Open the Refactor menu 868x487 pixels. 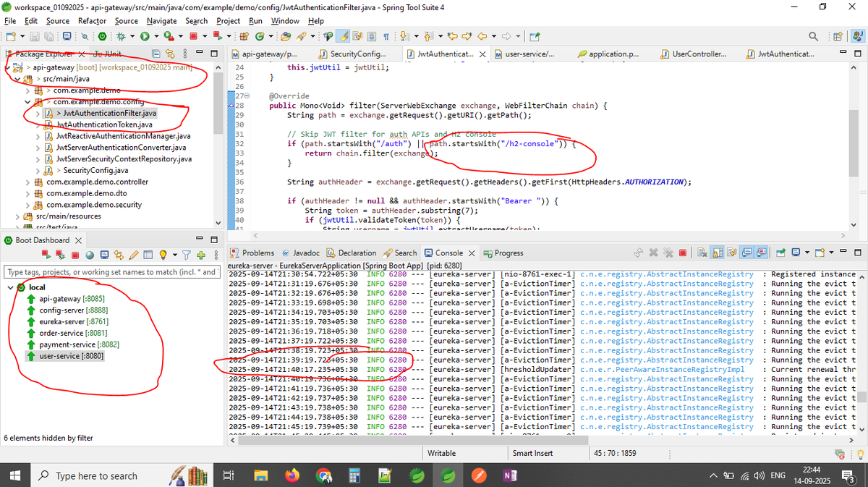click(92, 21)
